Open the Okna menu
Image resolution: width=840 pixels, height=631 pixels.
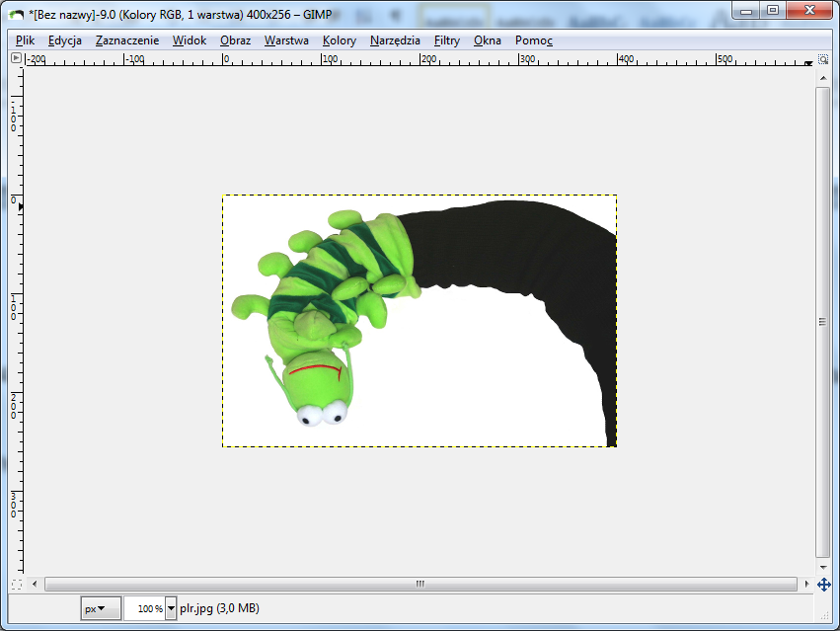pos(487,40)
